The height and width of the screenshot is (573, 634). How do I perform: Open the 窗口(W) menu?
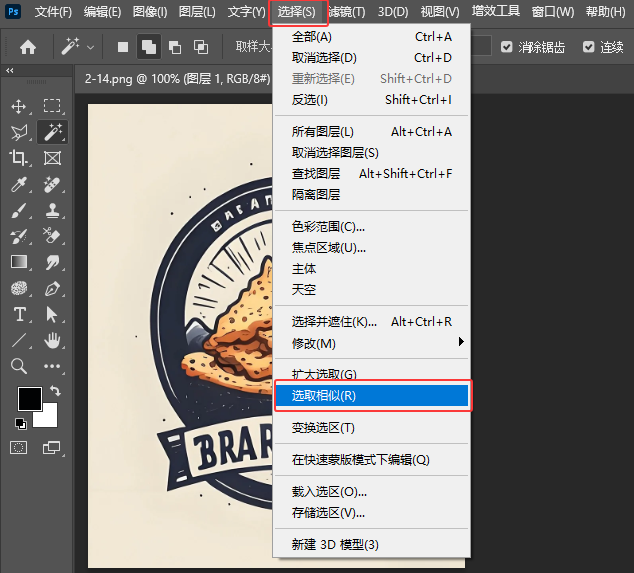pyautogui.click(x=553, y=12)
